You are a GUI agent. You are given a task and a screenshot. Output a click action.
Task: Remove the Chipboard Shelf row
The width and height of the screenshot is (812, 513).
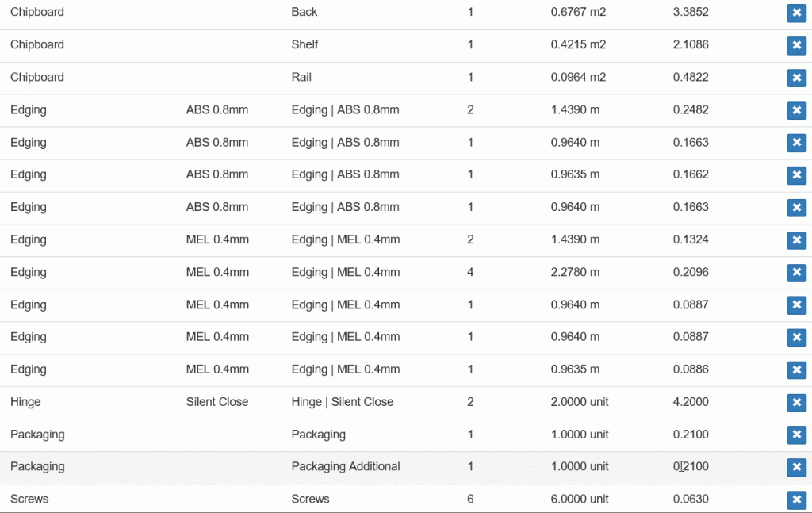(x=796, y=45)
